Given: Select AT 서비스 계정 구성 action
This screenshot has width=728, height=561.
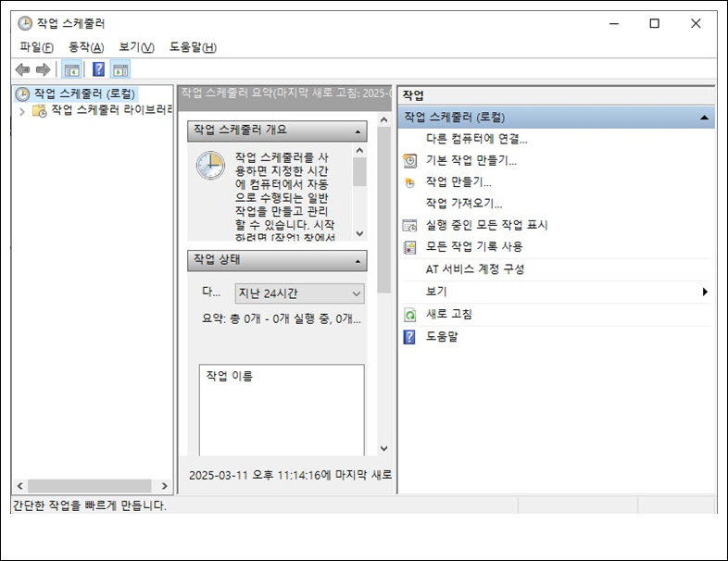Looking at the screenshot, I should tap(475, 269).
